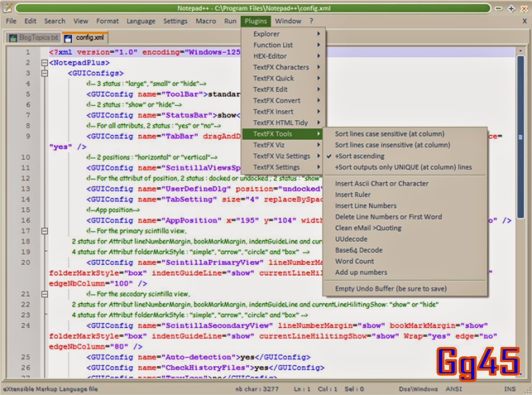This screenshot has width=532, height=395.
Task: Open the TextFX Convert submenu
Action: (283, 101)
